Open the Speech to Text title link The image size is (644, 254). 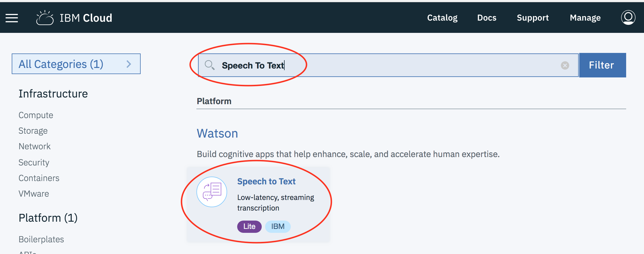click(x=266, y=181)
